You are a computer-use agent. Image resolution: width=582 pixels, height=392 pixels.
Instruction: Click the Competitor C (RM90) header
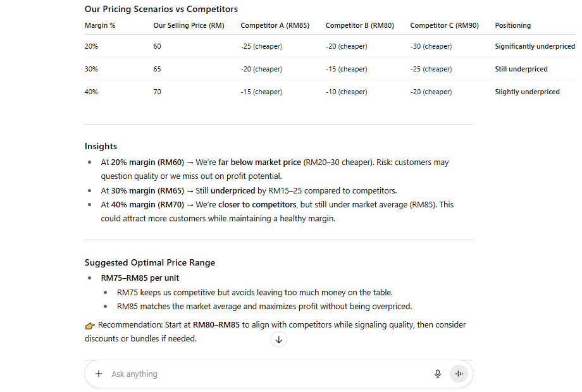pos(445,25)
